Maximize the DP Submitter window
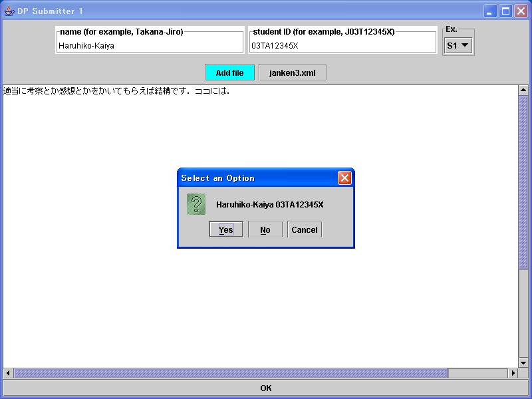The image size is (532, 399). point(505,11)
